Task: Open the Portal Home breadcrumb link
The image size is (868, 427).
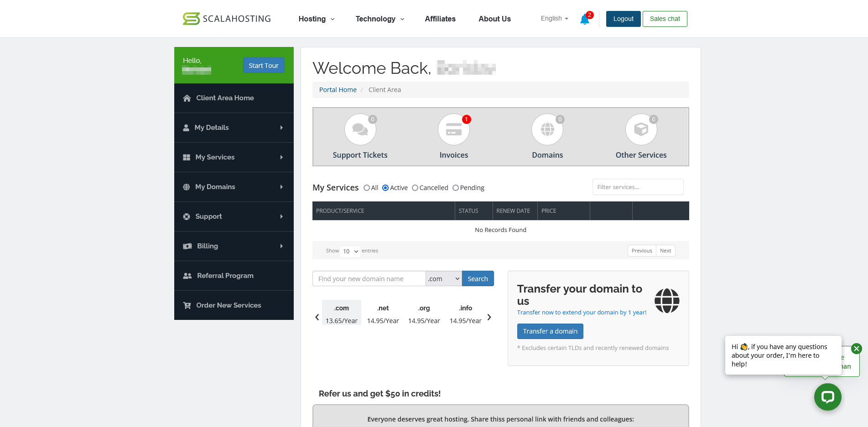Action: point(338,89)
